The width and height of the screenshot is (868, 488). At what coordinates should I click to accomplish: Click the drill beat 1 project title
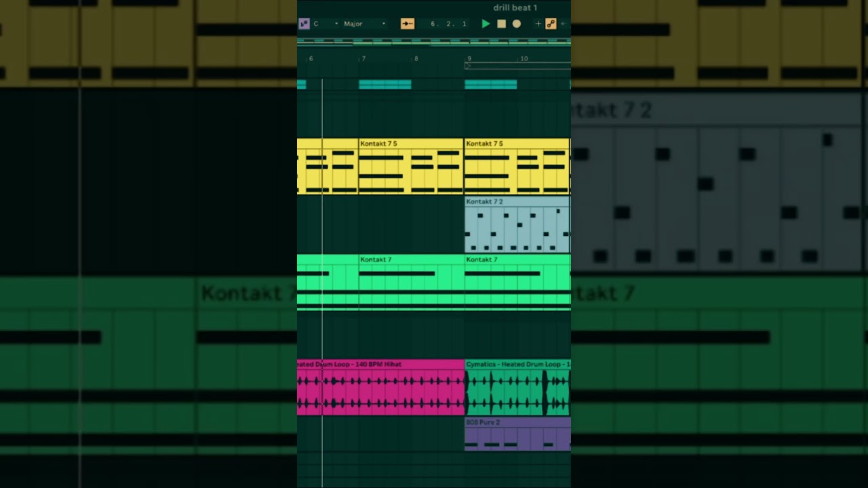(515, 7)
